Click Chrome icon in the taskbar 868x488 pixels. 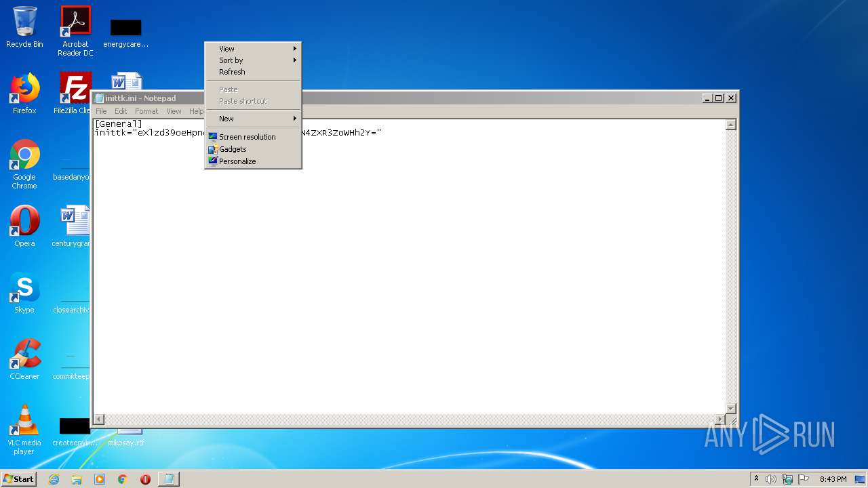point(123,479)
